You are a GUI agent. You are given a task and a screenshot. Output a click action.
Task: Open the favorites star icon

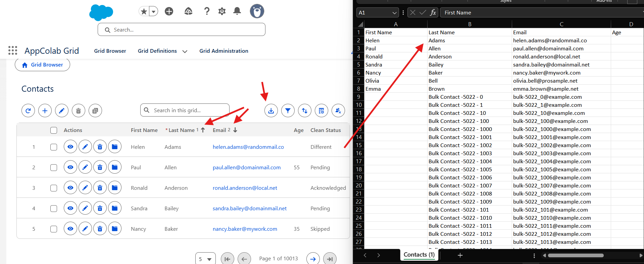(144, 12)
